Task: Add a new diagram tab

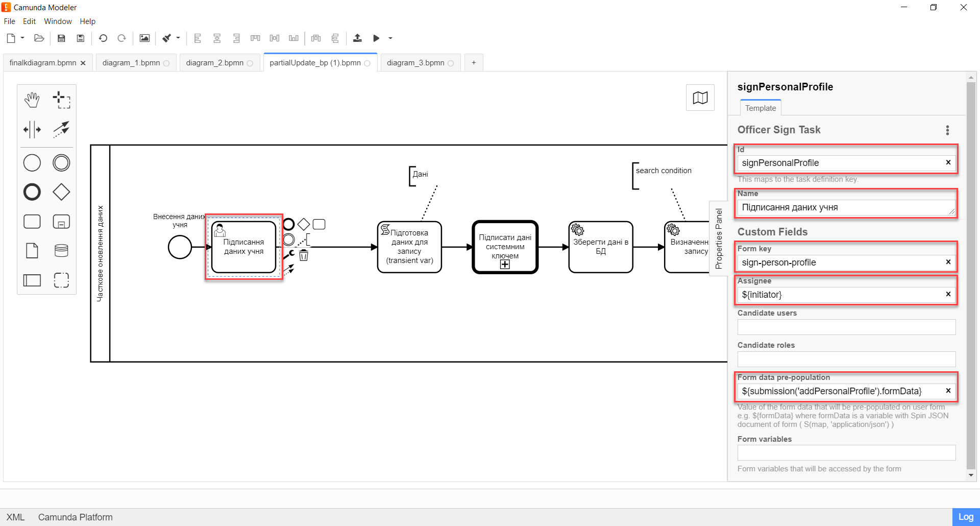Action: pyautogui.click(x=474, y=63)
